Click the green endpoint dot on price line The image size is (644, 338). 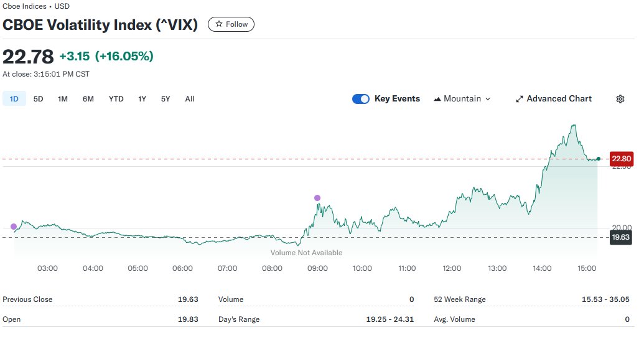(x=599, y=159)
